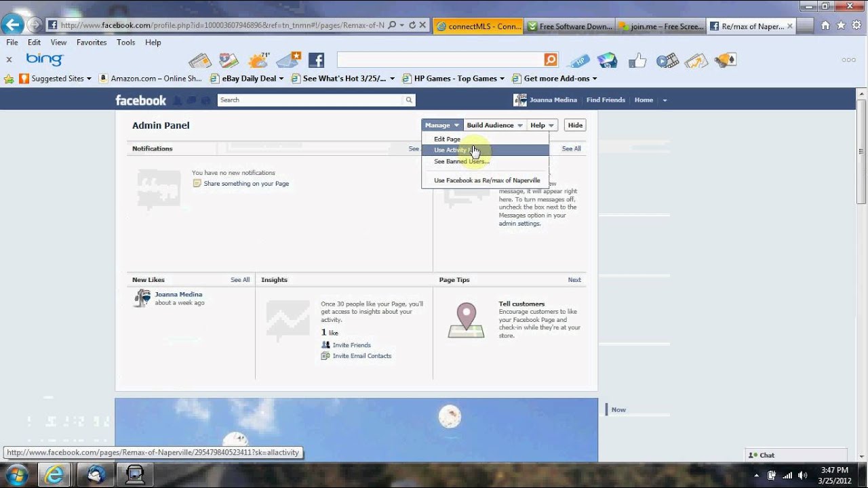Open the browser home page icon
The image size is (868, 488).
click(x=825, y=25)
